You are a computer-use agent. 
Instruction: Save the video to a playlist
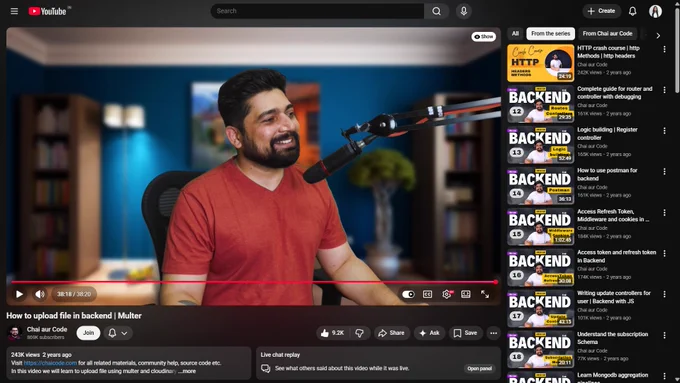click(x=465, y=333)
